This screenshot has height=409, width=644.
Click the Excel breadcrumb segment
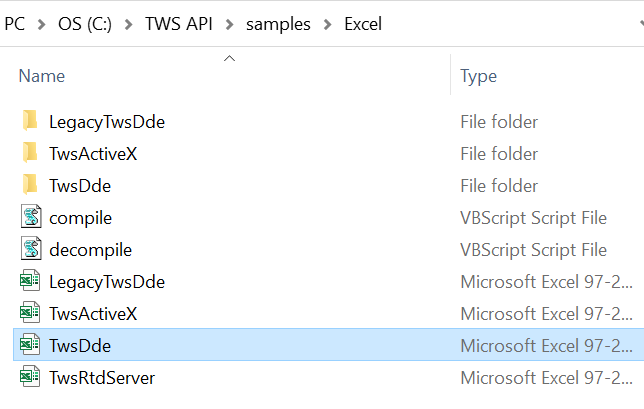363,24
